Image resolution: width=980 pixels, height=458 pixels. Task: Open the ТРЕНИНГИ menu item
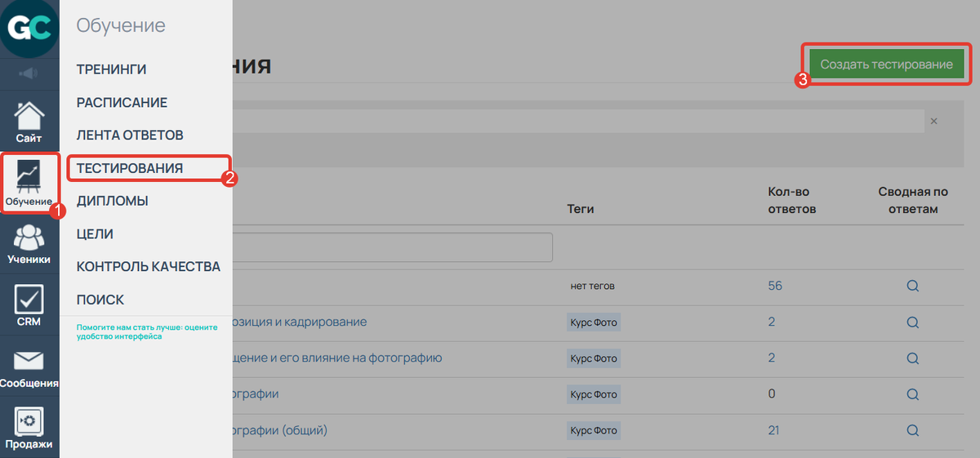112,69
